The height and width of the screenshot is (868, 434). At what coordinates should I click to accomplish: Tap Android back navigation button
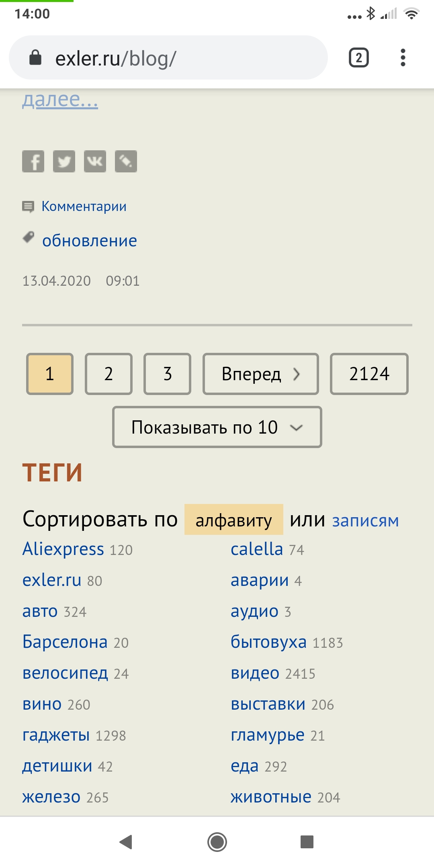pos(126,842)
